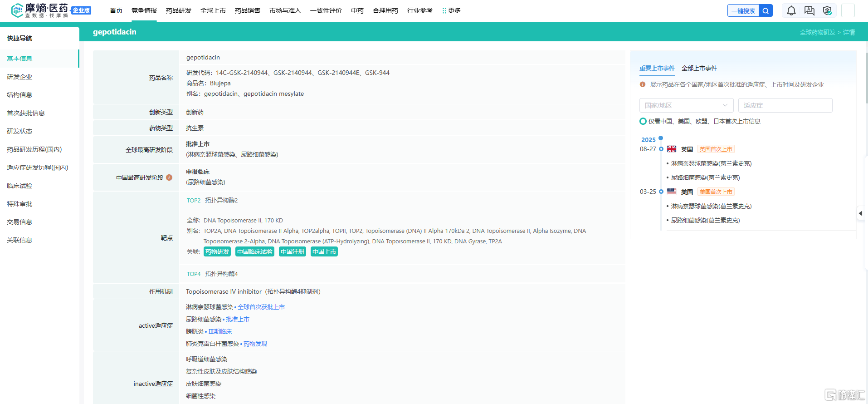Open the translation chat icon

click(x=809, y=10)
